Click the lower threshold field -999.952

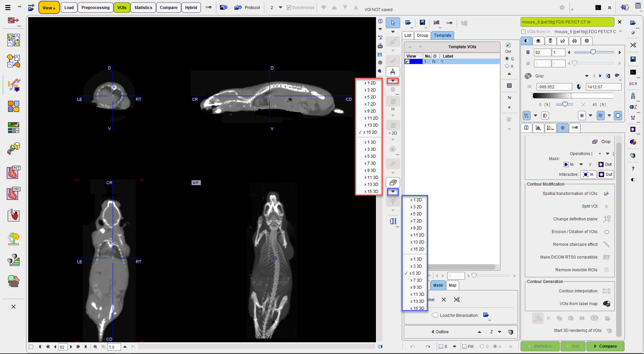(554, 87)
